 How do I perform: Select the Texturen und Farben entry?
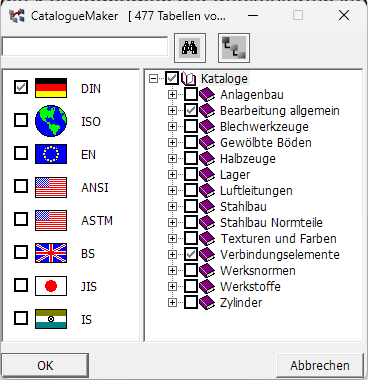[279, 238]
